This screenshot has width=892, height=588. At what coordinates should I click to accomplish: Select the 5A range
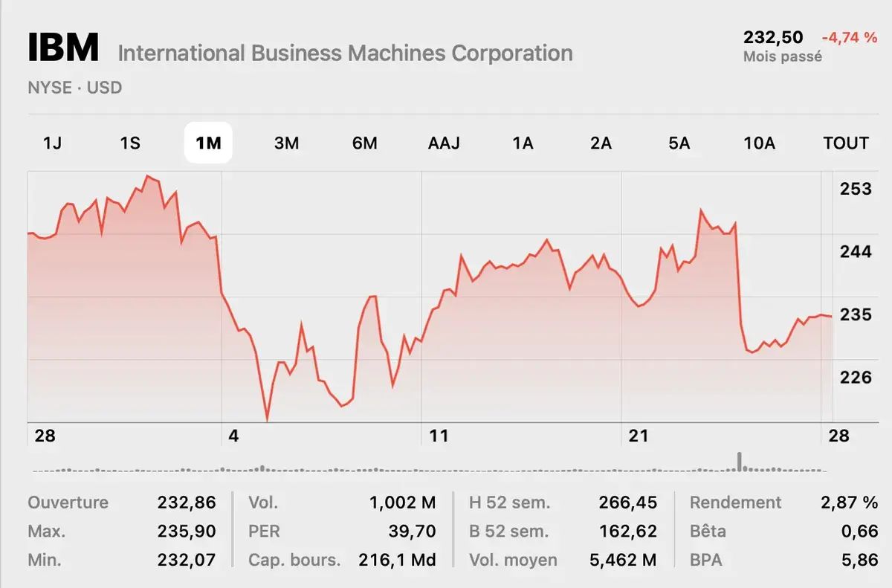coord(679,143)
